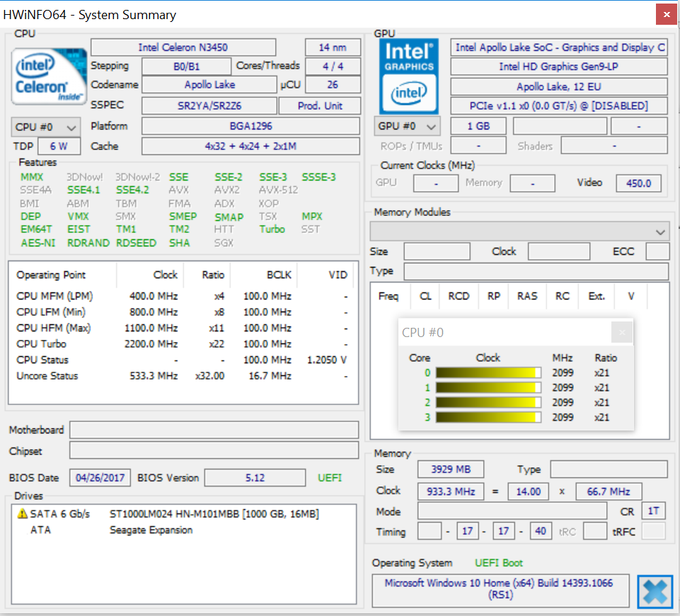The width and height of the screenshot is (680, 616).
Task: Click the BIOS Date field 04/26/2017
Action: tap(100, 478)
